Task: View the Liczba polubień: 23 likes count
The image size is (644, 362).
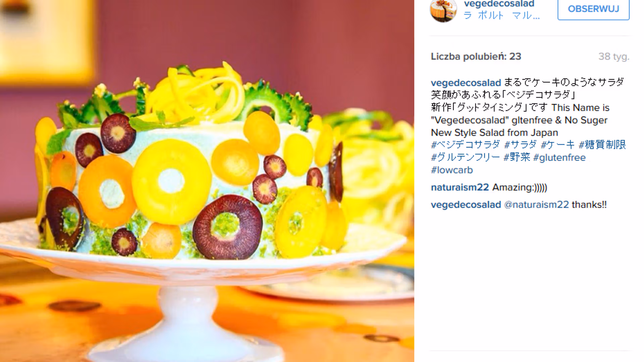Action: coord(476,56)
